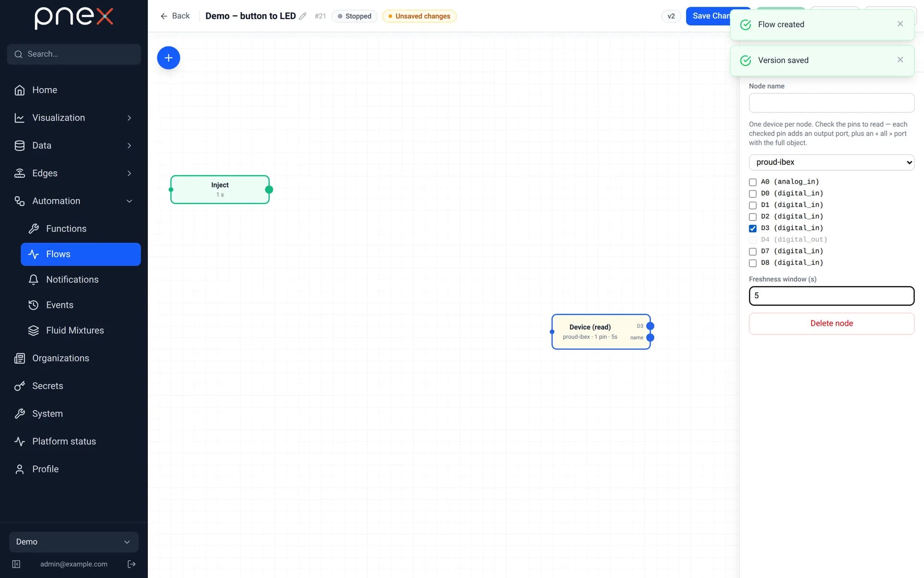The height and width of the screenshot is (578, 924).
Task: Expand the Data section chevron
Action: point(129,146)
